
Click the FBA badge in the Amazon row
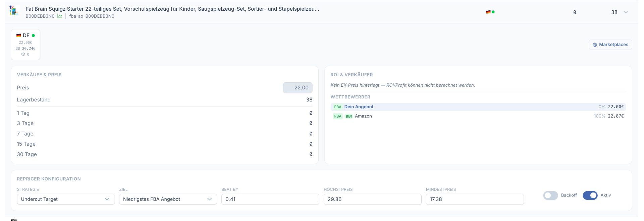click(337, 116)
